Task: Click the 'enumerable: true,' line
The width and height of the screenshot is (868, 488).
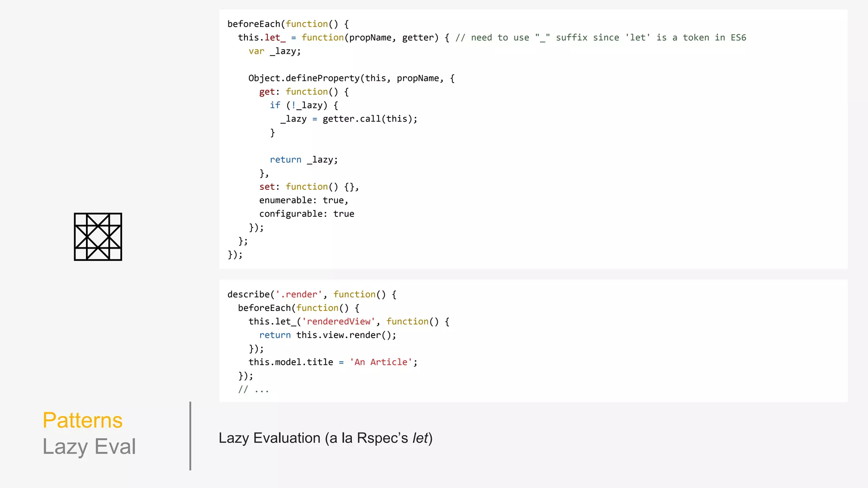Action: (x=303, y=200)
